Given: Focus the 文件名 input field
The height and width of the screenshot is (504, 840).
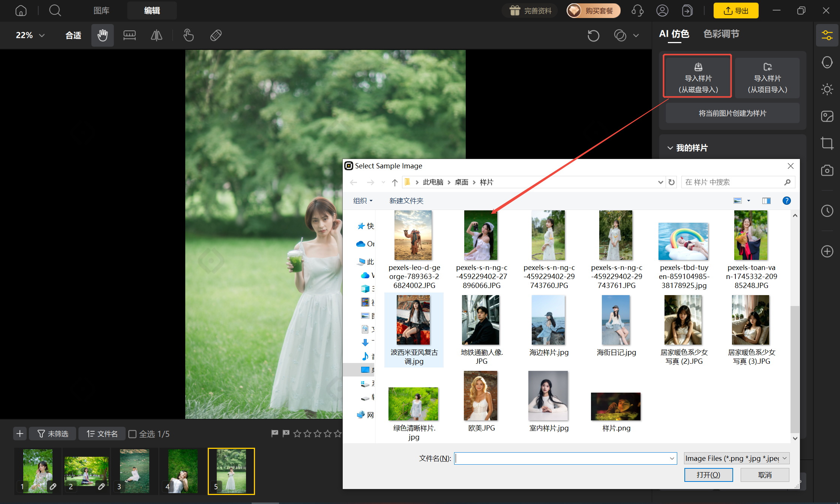Looking at the screenshot, I should pyautogui.click(x=565, y=458).
